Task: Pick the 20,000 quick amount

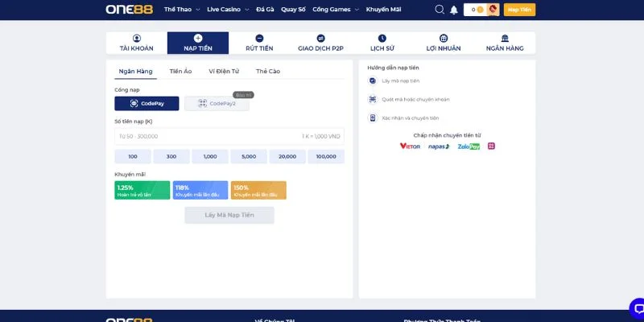Action: click(x=287, y=156)
